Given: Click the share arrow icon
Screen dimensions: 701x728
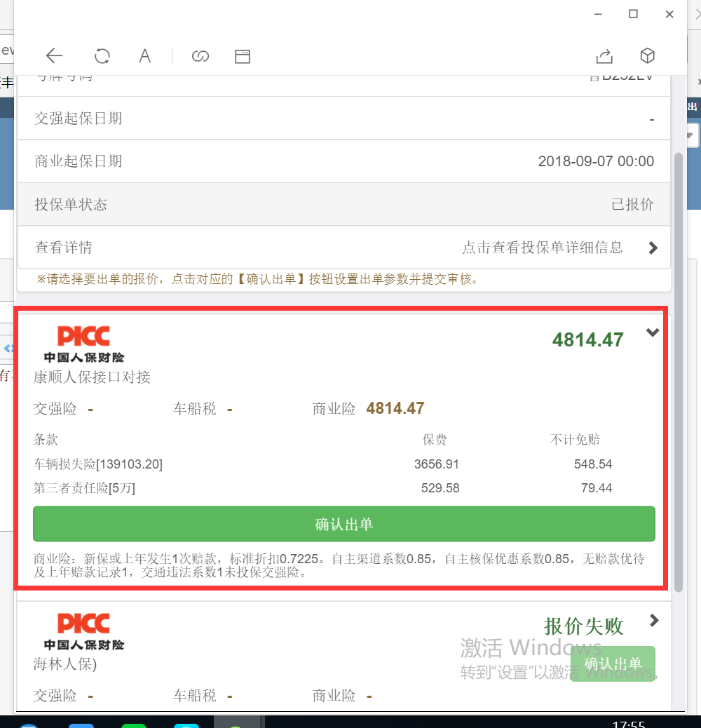Looking at the screenshot, I should [604, 55].
